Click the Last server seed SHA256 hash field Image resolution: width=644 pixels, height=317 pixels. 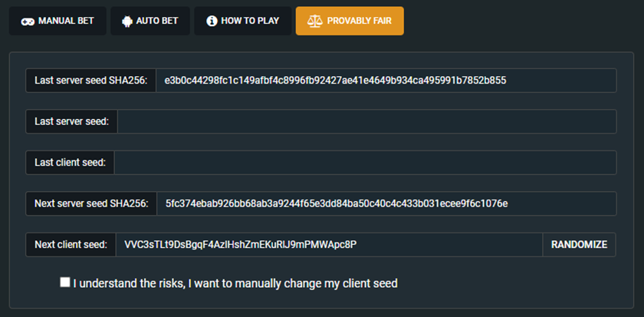(x=386, y=80)
